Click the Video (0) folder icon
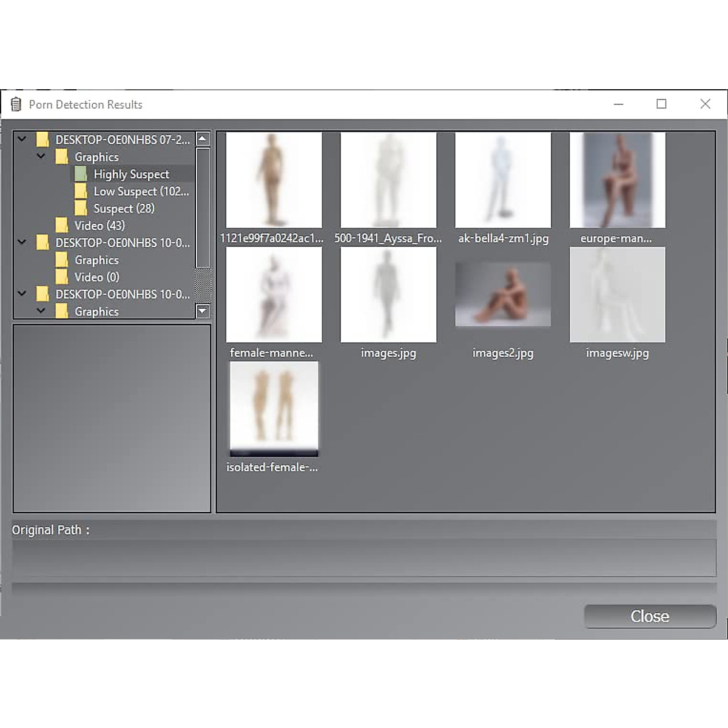Screen dimensions: 728x728 61,277
